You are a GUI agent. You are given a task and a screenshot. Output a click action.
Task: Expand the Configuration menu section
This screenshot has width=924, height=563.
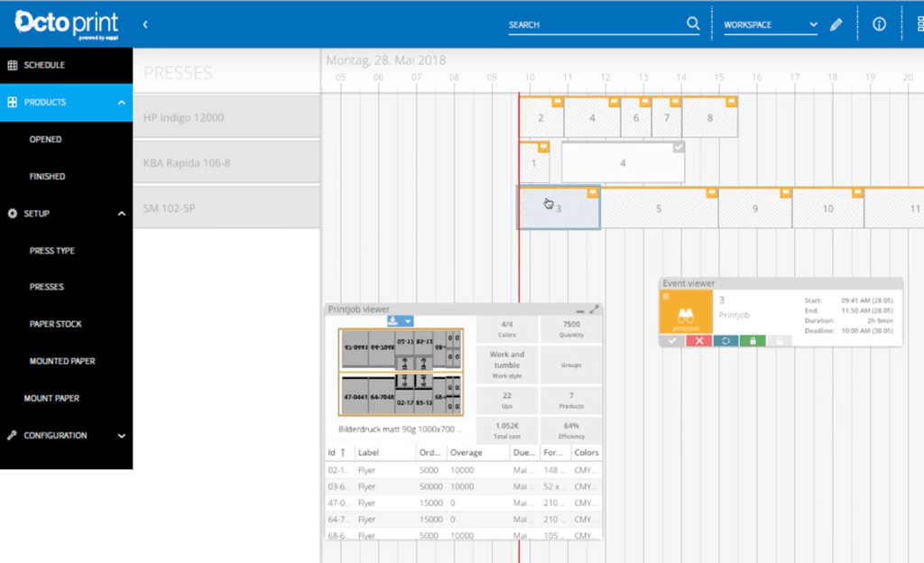click(122, 436)
